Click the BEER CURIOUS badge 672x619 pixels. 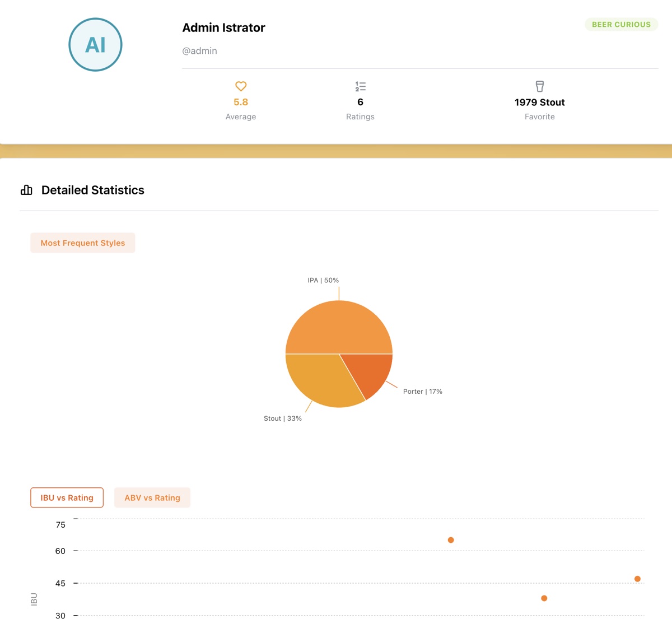pos(621,25)
